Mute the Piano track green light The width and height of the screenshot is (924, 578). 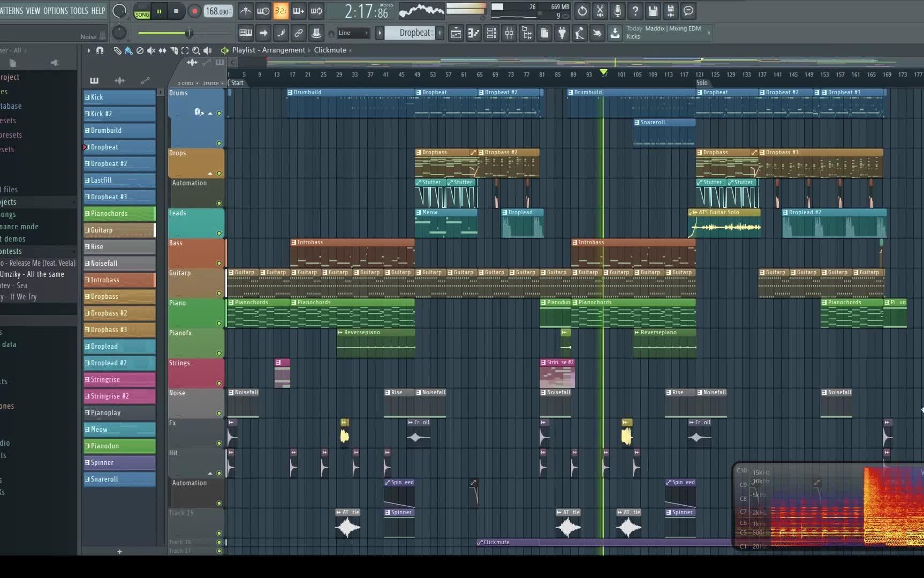click(219, 324)
